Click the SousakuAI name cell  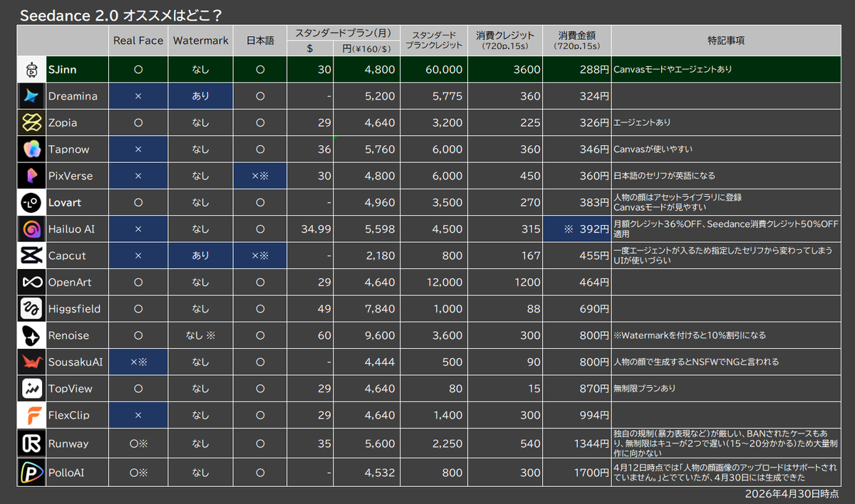pos(77,362)
